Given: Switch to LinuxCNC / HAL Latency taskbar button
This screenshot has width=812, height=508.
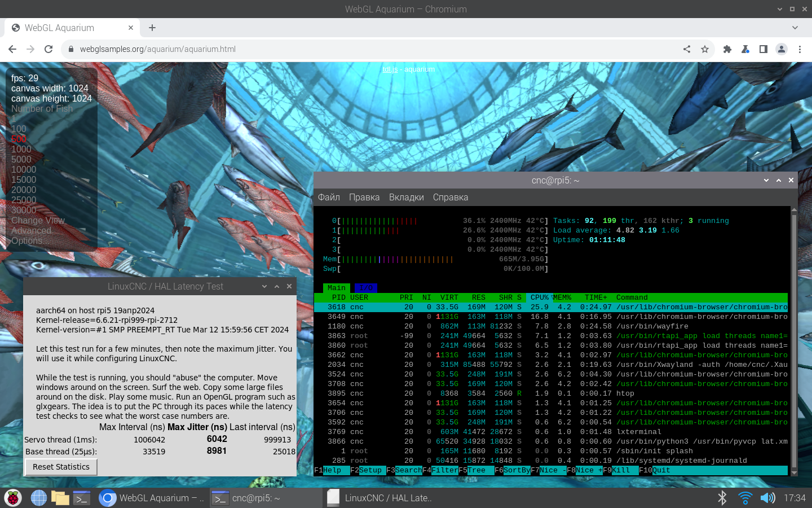Looking at the screenshot, I should [x=379, y=498].
